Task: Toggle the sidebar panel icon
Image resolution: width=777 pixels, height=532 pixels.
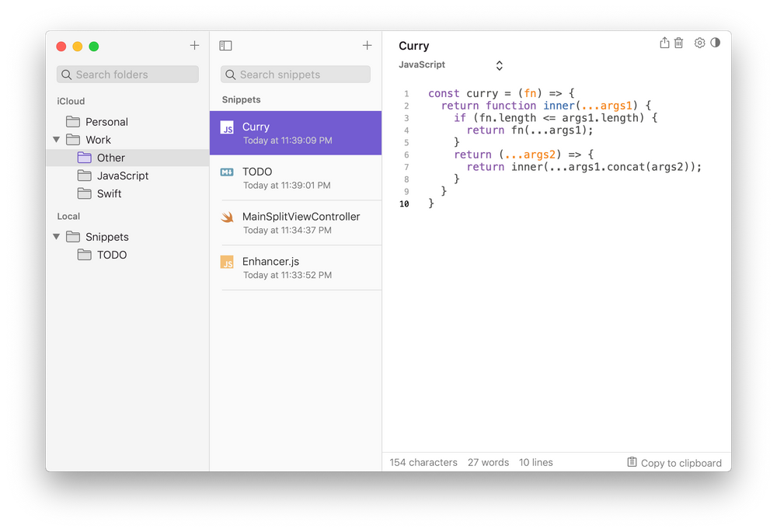Action: 225,46
